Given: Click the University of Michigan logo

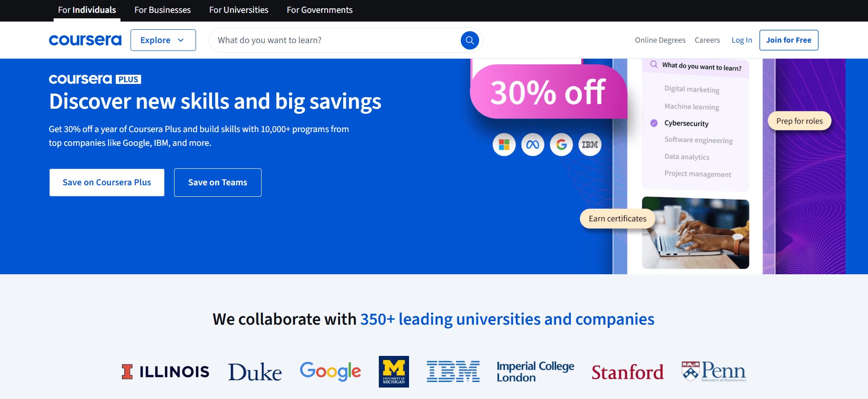Looking at the screenshot, I should [393, 371].
